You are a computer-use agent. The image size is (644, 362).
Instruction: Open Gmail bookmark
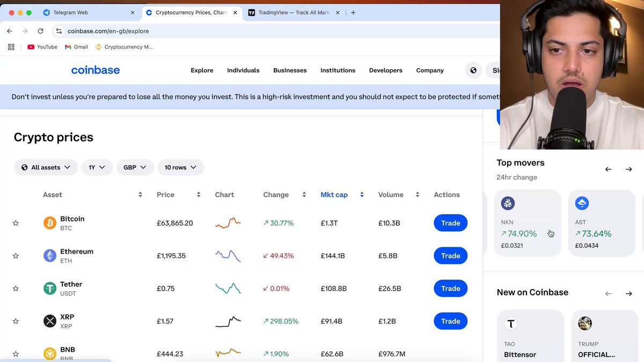click(76, 47)
